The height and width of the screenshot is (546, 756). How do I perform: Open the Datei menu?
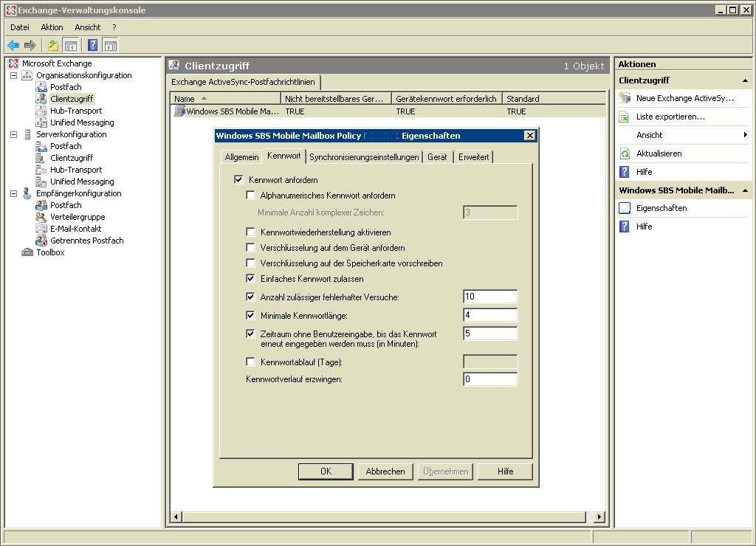(x=20, y=27)
